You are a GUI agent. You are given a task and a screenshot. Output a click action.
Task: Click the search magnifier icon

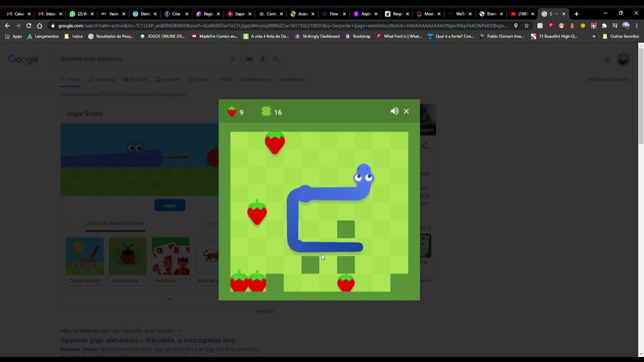click(x=276, y=59)
